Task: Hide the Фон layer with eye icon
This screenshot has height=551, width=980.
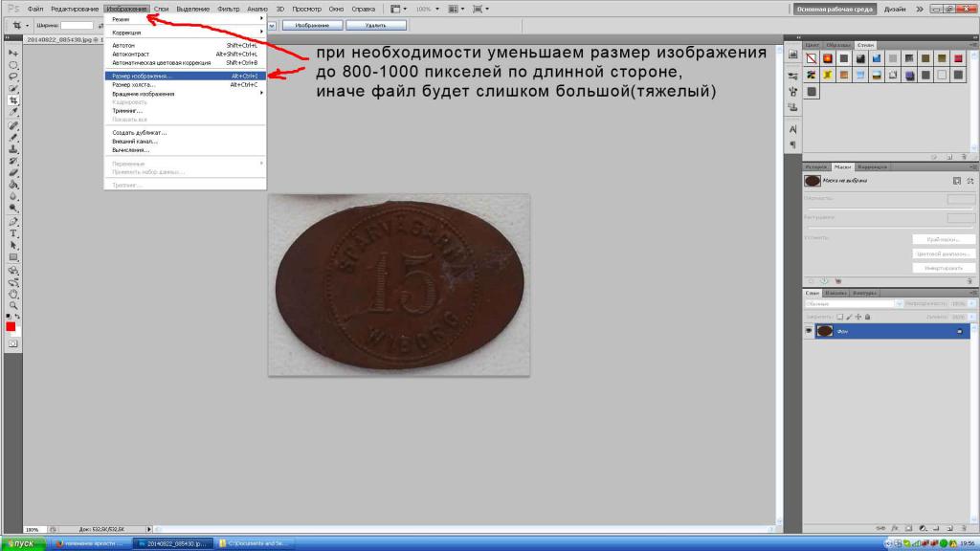Action: coord(811,330)
